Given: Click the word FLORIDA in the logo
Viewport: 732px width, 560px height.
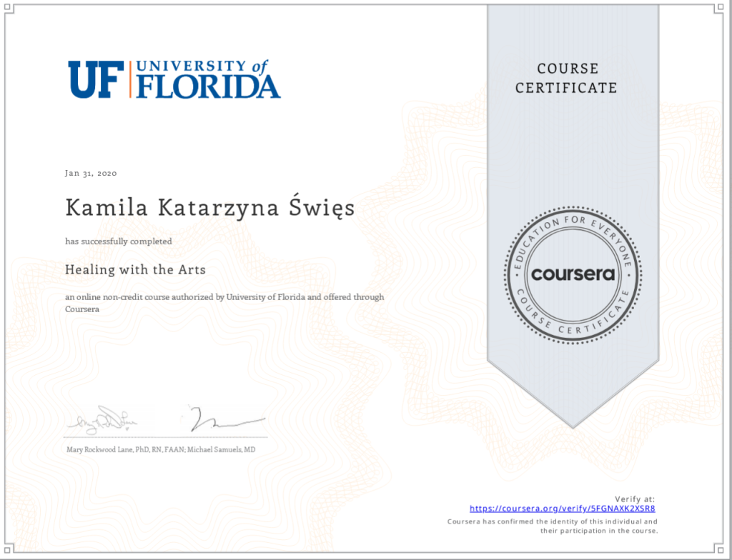Looking at the screenshot, I should pos(208,86).
